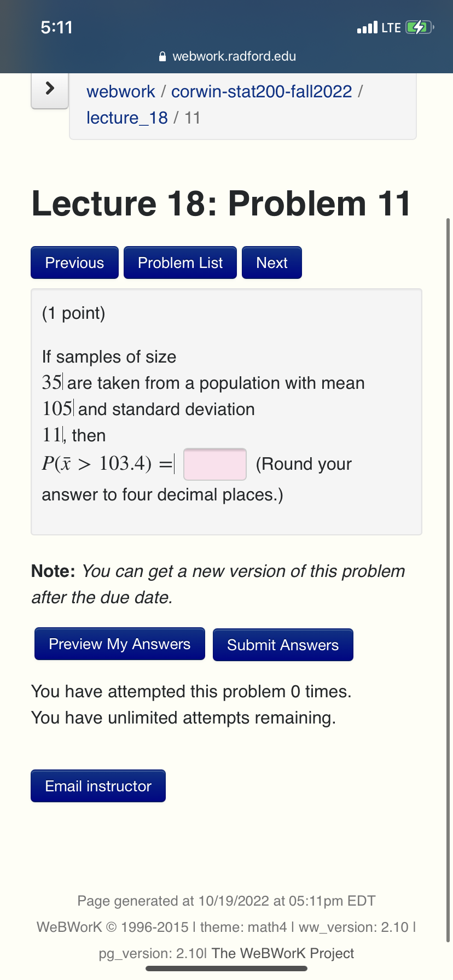
Task: Click the pink answer input box
Action: (x=214, y=464)
